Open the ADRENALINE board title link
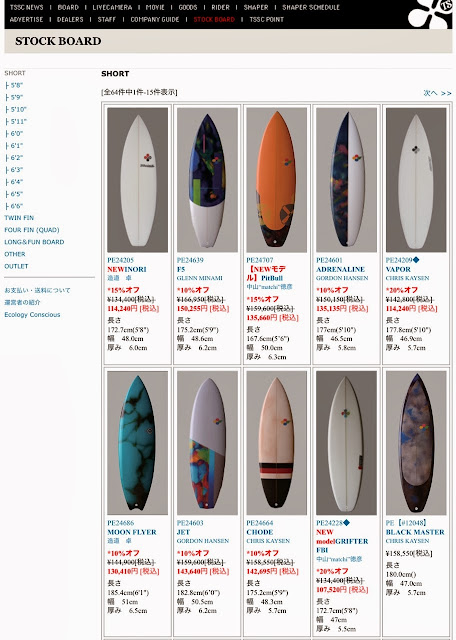The image size is (456, 640). point(340,269)
